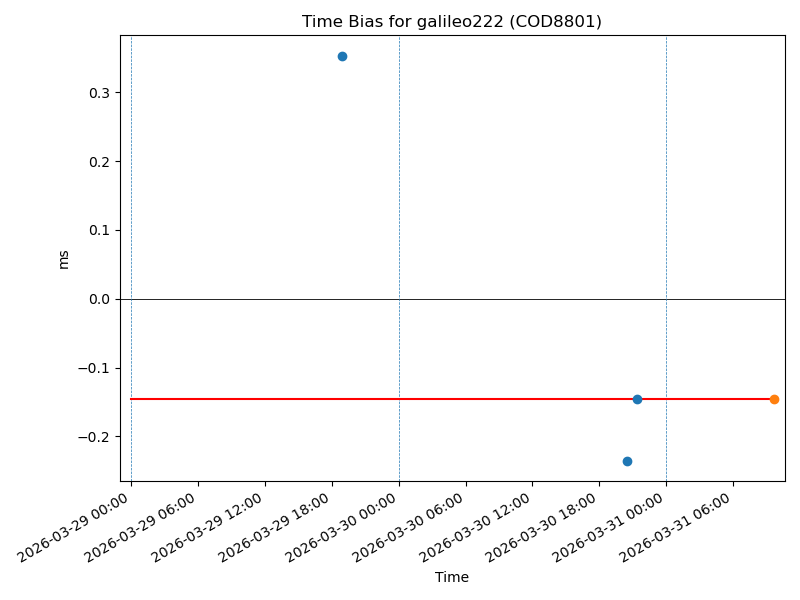This screenshot has height=600, width=800.
Task: Click the blue data point above 0.3
Action: click(342, 56)
